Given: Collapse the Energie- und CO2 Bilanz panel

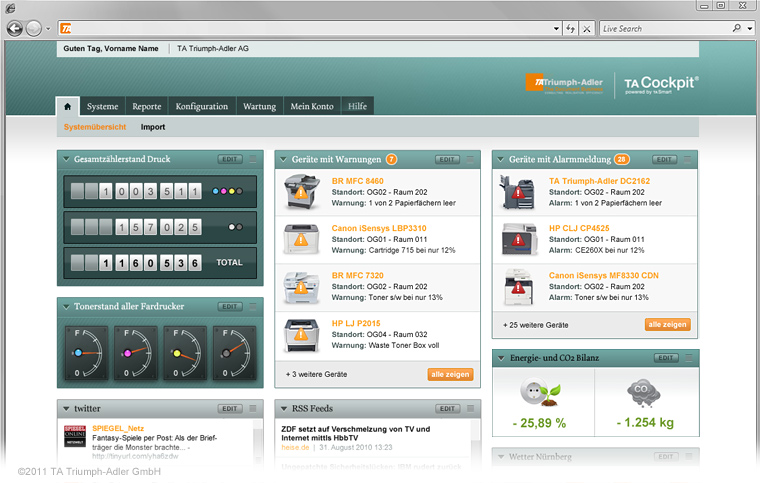Looking at the screenshot, I should pyautogui.click(x=502, y=358).
